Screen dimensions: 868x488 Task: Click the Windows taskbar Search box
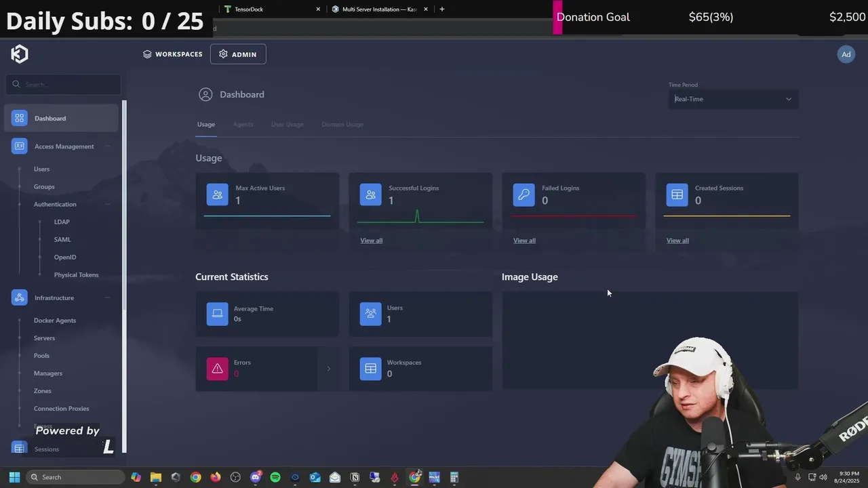click(x=76, y=477)
